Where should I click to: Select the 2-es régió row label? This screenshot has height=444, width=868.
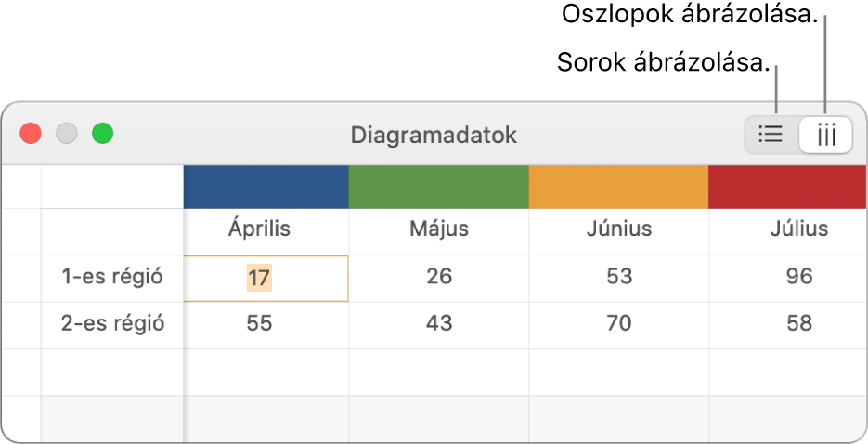(x=112, y=323)
